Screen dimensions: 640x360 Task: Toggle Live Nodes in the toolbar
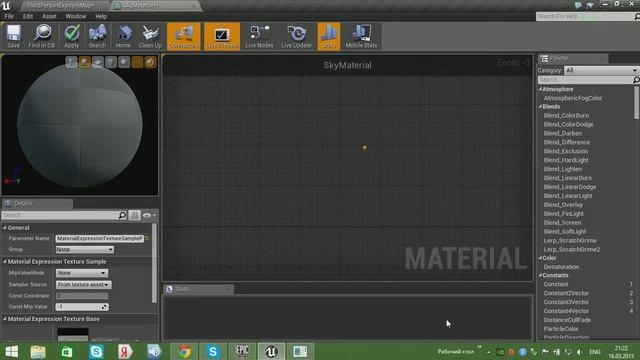[259, 36]
